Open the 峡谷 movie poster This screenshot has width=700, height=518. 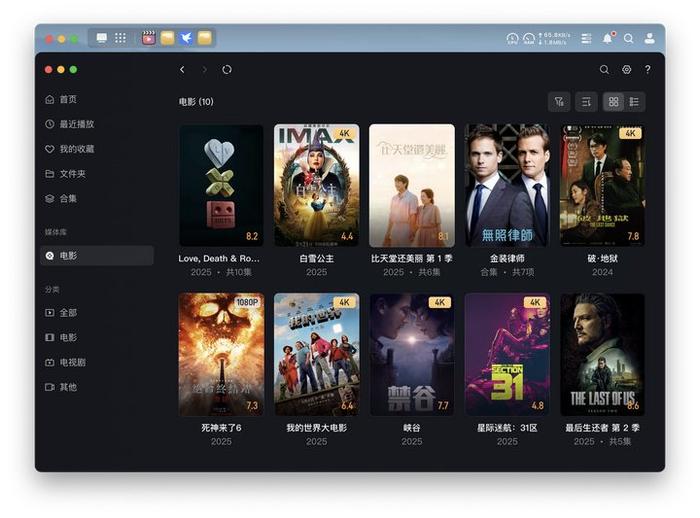[x=412, y=355]
